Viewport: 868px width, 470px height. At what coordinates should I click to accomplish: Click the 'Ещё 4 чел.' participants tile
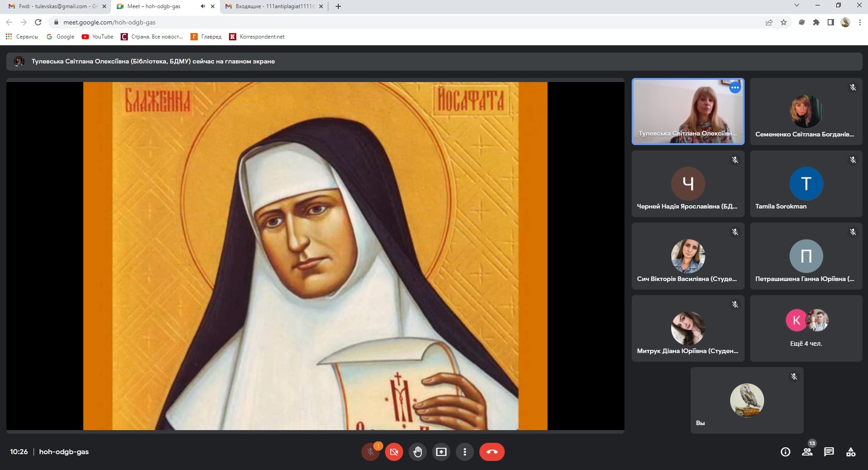pos(806,328)
